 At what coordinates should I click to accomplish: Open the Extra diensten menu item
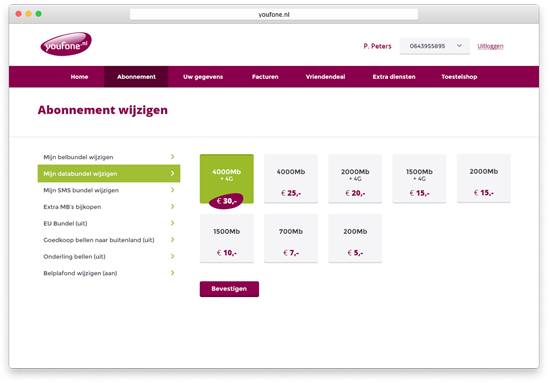point(394,77)
